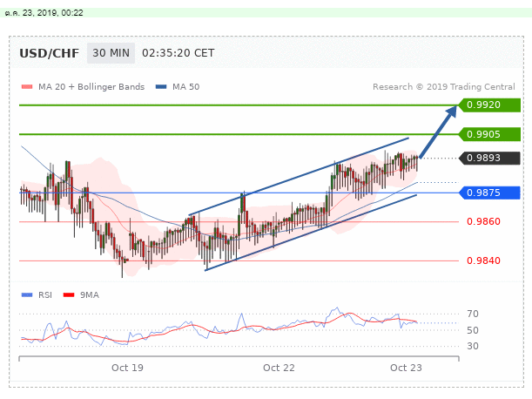
Task: Click the 02:35:20 CET timestamp
Action: click(x=178, y=53)
